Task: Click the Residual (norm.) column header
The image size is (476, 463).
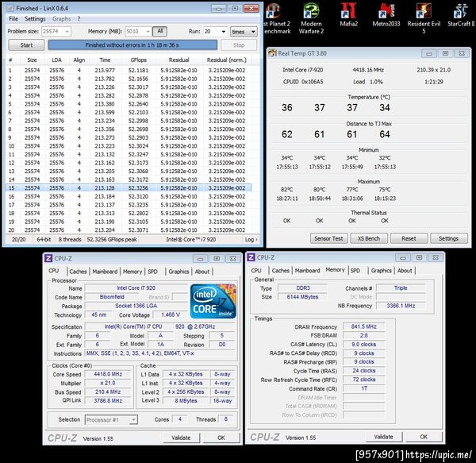Action: tap(227, 60)
